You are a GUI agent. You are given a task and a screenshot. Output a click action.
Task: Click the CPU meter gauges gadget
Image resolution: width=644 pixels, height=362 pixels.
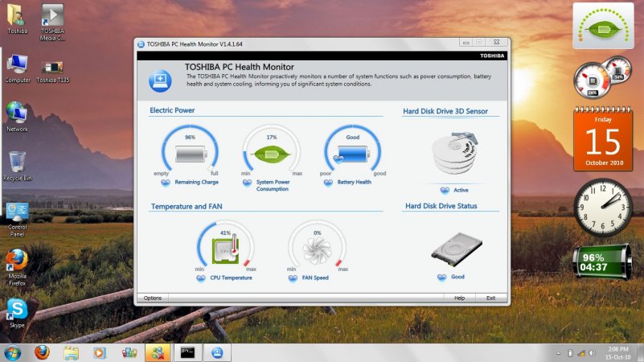pos(601,77)
